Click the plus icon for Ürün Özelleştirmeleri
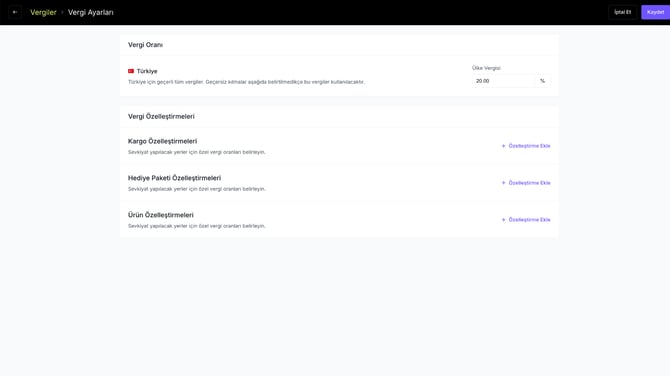This screenshot has width=670, height=376. pos(503,220)
